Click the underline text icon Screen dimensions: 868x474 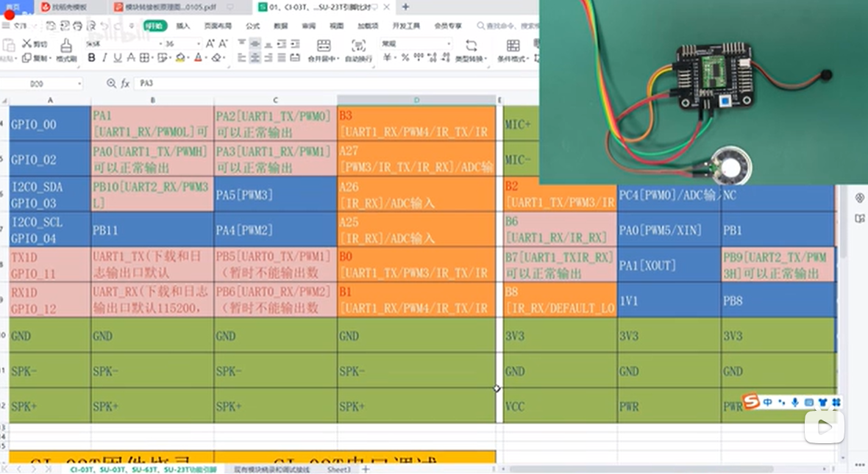(x=117, y=58)
